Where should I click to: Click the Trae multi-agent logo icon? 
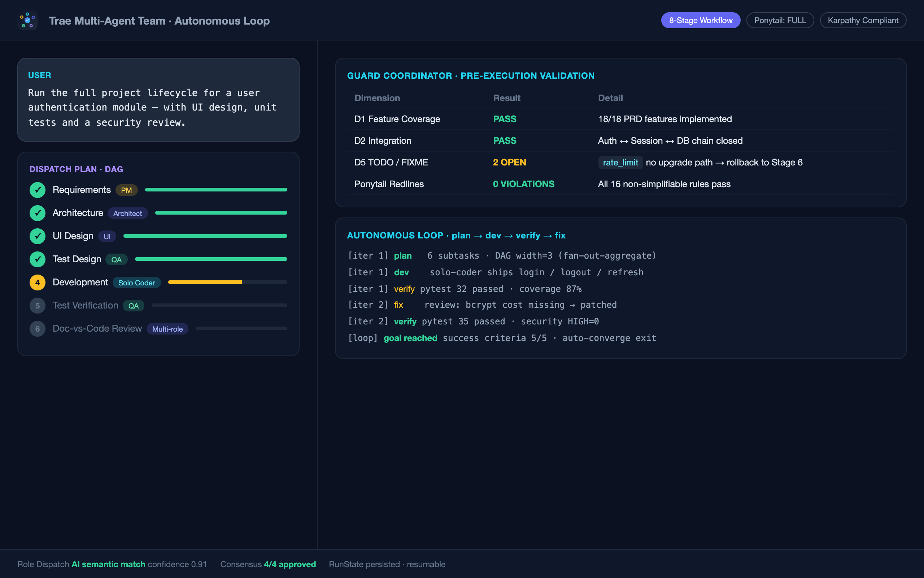(x=27, y=20)
